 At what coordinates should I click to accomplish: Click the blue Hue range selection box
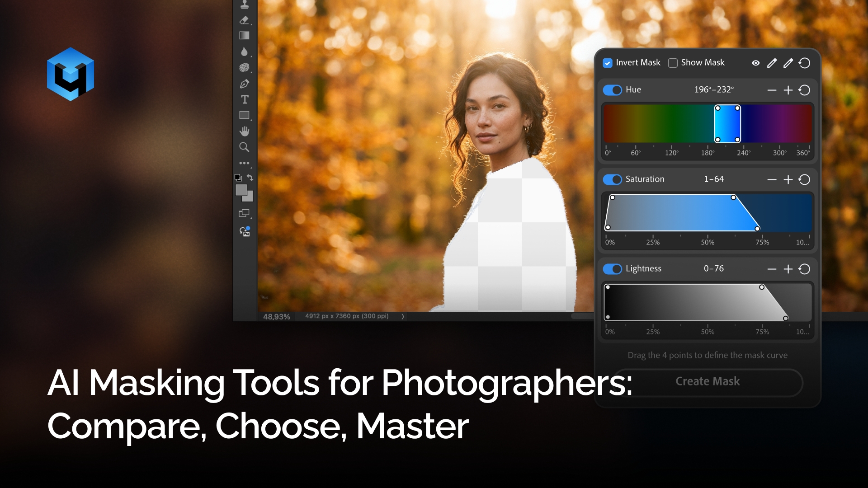pyautogui.click(x=727, y=124)
